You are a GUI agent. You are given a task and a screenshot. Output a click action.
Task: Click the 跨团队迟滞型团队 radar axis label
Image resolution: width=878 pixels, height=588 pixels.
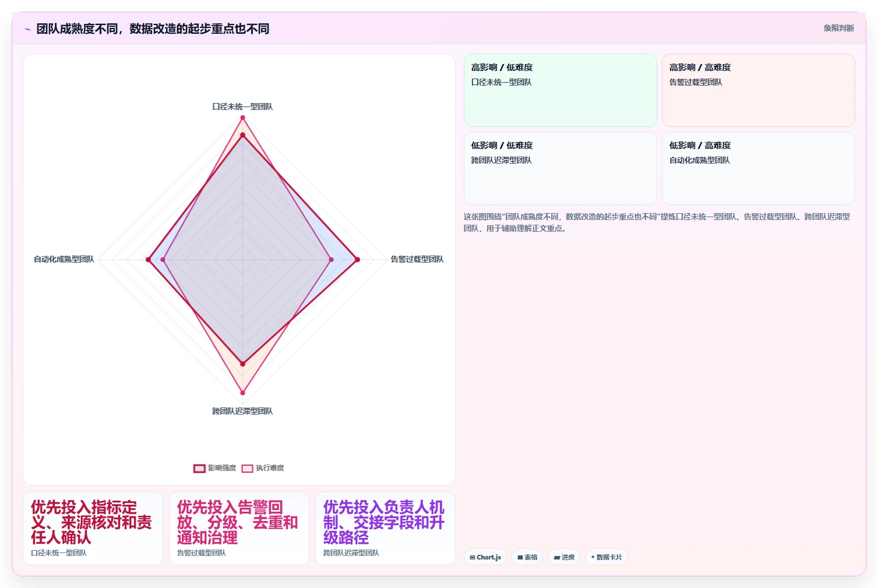242,411
